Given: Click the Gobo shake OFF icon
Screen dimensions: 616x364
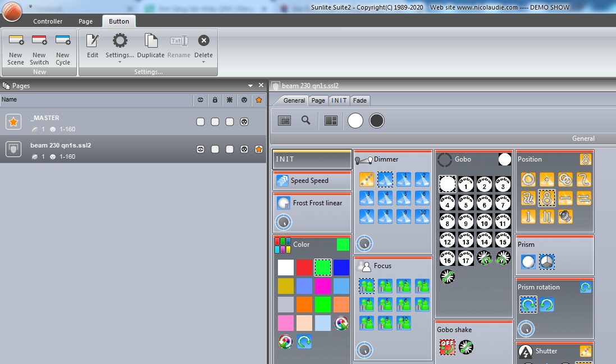Looking at the screenshot, I should (x=447, y=347).
